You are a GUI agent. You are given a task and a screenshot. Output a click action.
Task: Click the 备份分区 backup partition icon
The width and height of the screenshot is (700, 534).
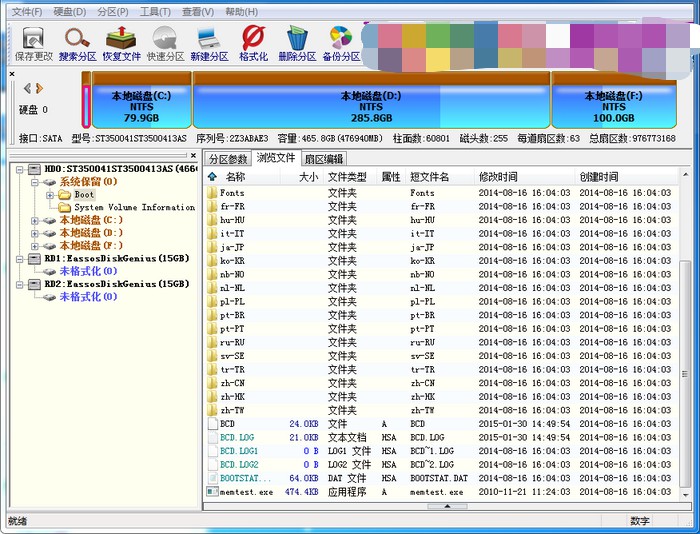tap(341, 44)
